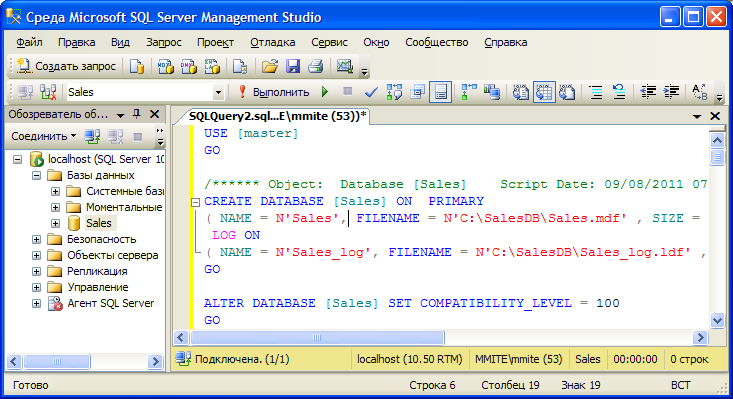Viewport: 733px width, 399px height.
Task: Expand the Безопасность folder
Action: tap(36, 240)
